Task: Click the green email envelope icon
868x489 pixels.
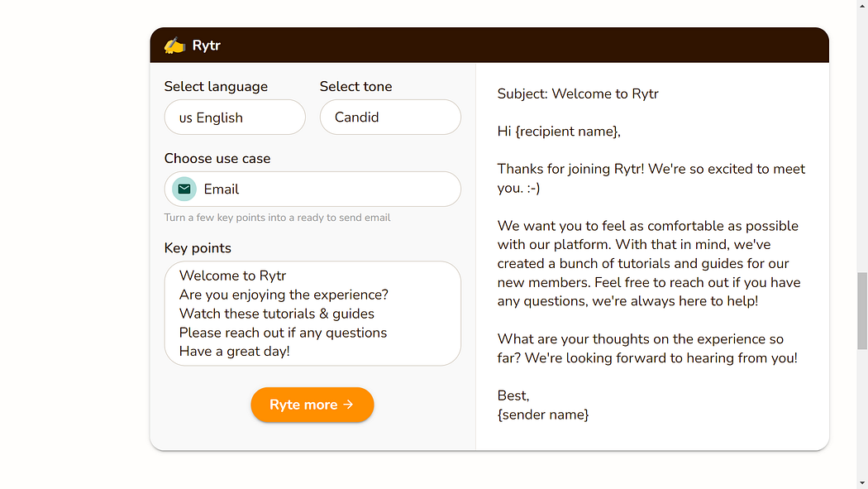Action: pos(184,189)
